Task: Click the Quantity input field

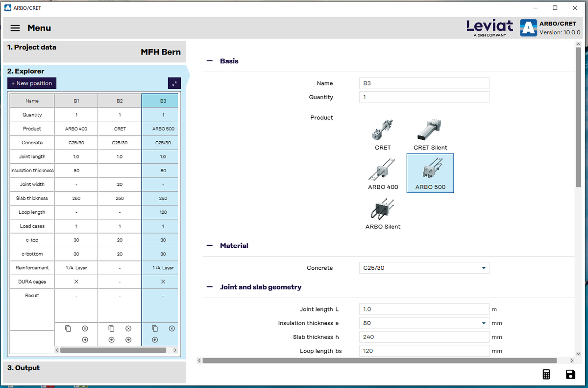Action: point(424,97)
